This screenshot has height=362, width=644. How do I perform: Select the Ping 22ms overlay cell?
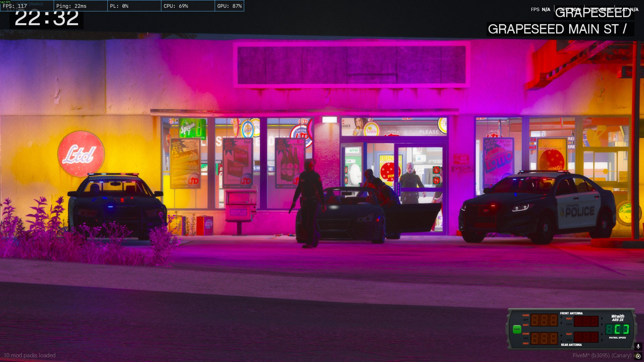click(80, 6)
